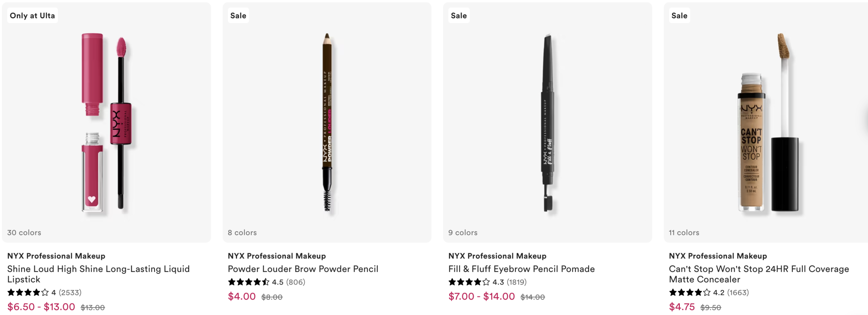Click Sale badge on concealer card

679,16
